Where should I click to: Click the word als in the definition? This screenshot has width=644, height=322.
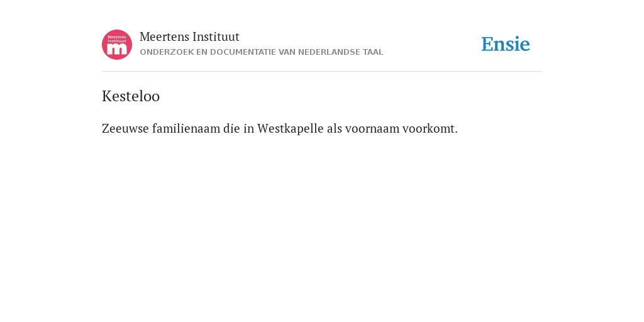point(335,128)
